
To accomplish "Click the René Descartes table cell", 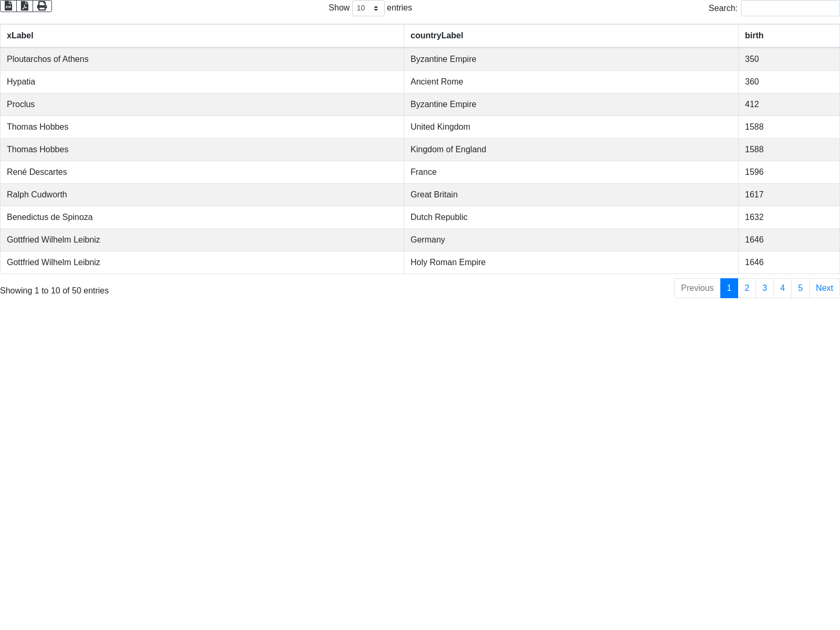I will (37, 172).
